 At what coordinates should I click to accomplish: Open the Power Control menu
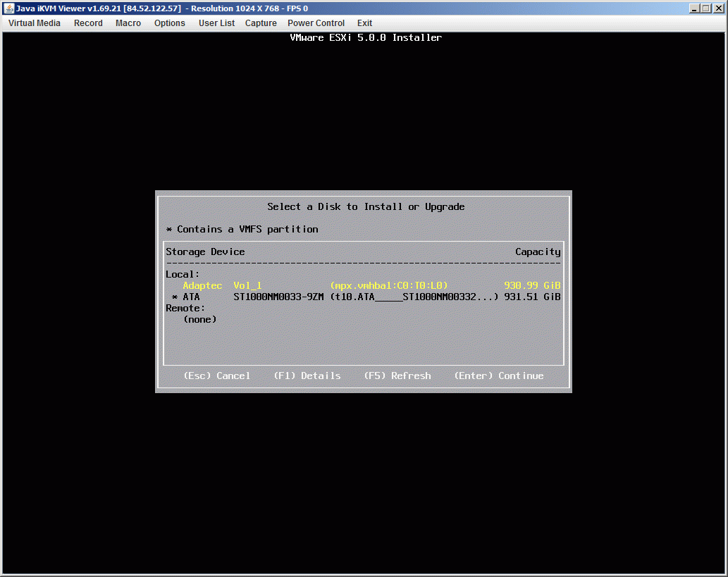(316, 23)
